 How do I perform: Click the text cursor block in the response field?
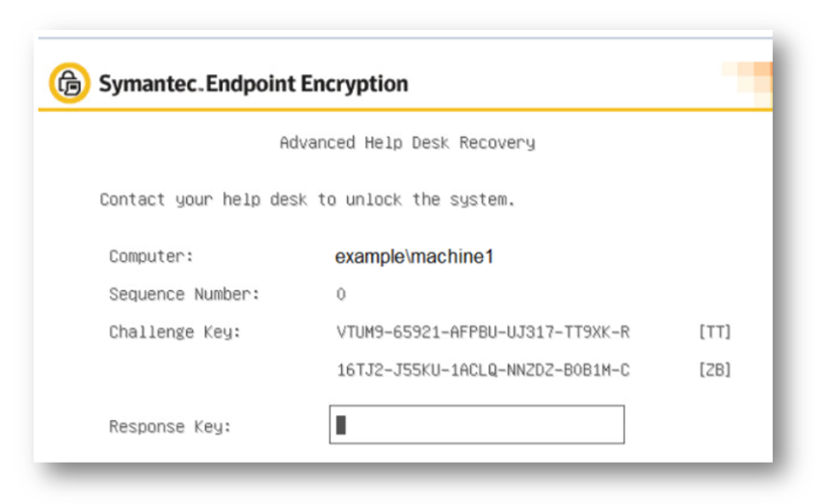[340, 425]
